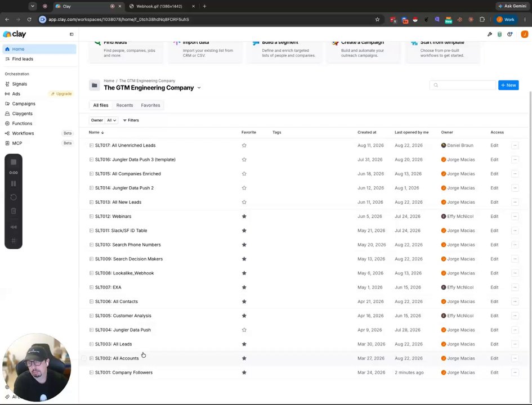The image size is (532, 405).
Task: Favorite SLT004: Jungler Data Push
Action: 244,330
